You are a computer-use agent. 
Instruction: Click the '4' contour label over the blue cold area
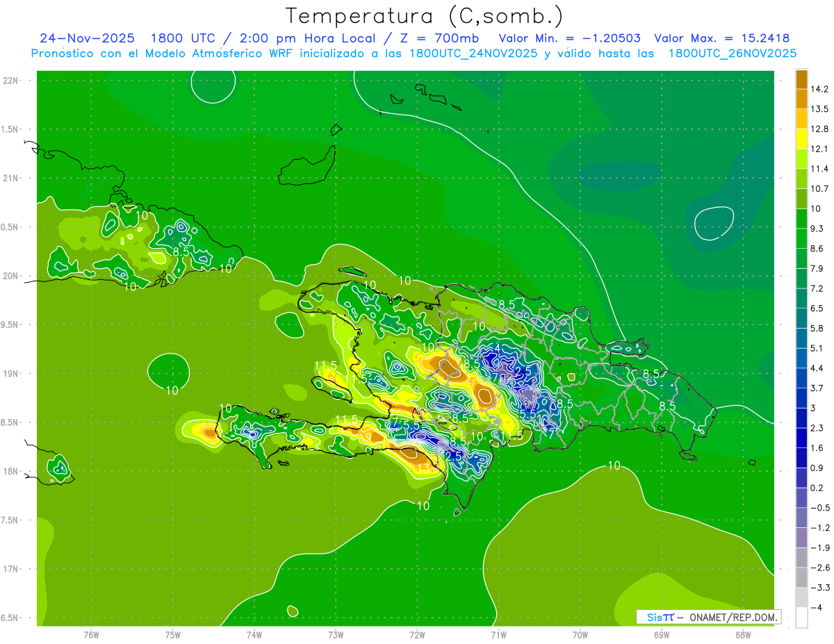497,348
